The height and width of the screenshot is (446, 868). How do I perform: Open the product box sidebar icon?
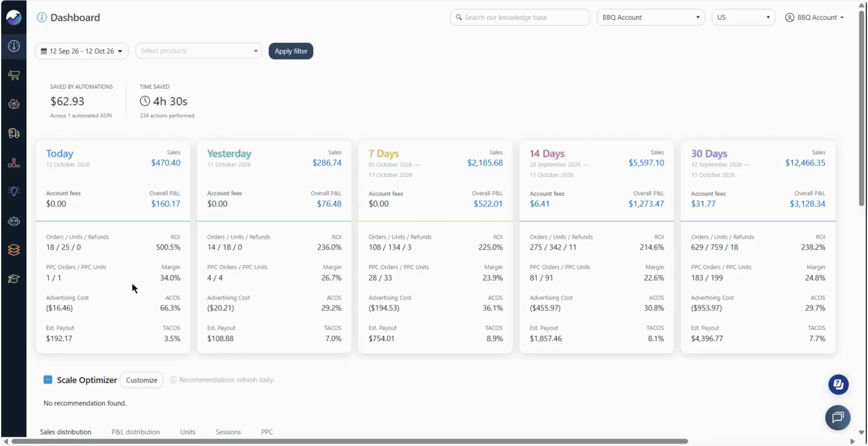[x=14, y=104]
